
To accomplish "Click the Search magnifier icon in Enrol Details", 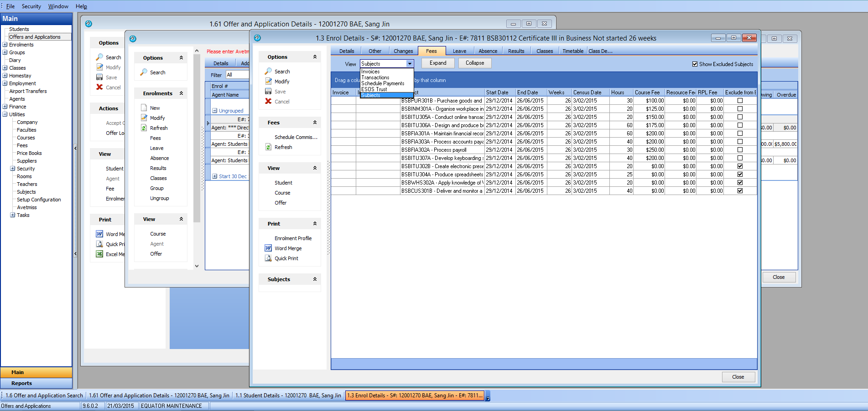I will [x=268, y=72].
